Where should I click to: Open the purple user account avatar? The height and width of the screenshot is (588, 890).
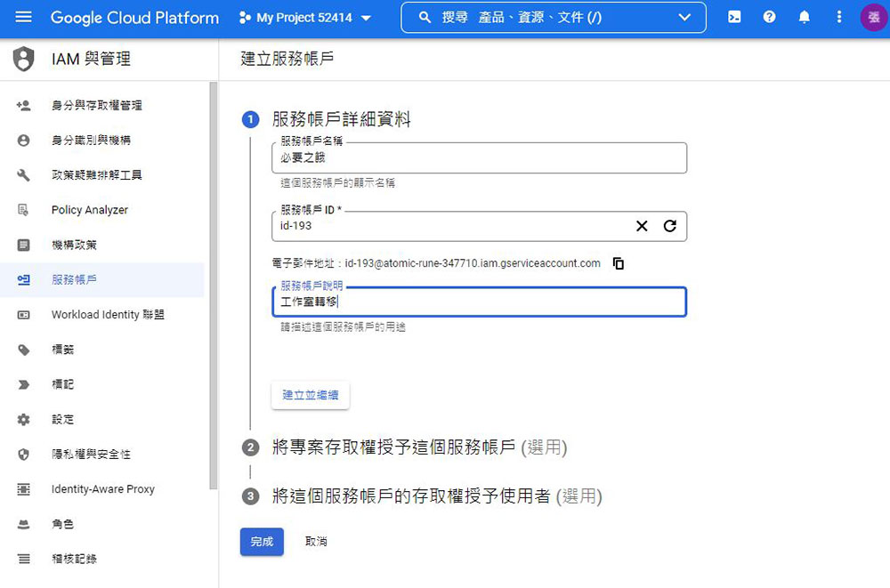(x=874, y=17)
